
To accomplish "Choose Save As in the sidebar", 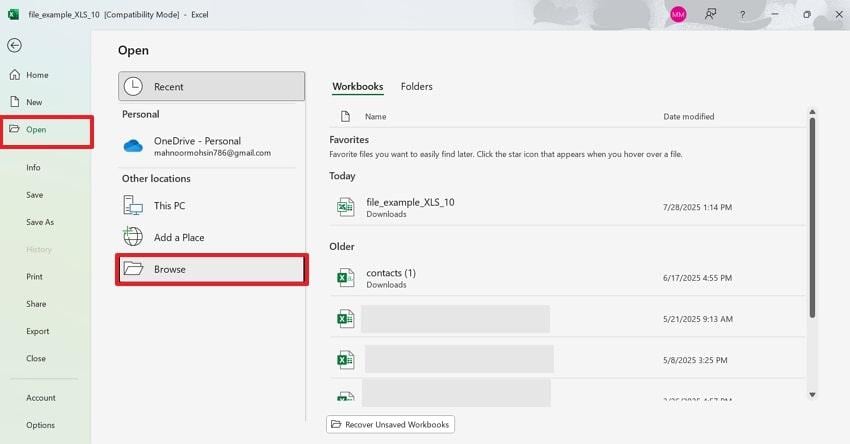I will [x=40, y=222].
